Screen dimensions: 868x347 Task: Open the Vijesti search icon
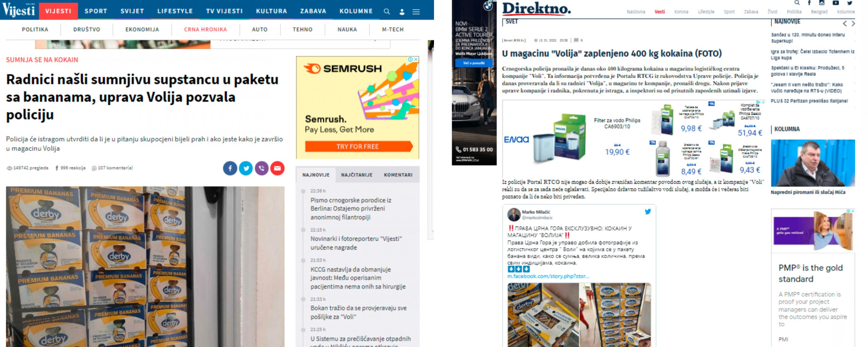[387, 11]
